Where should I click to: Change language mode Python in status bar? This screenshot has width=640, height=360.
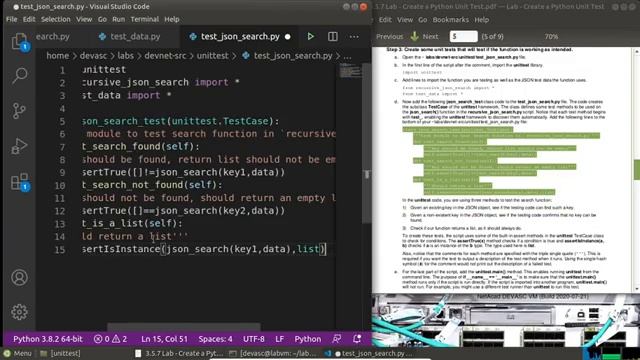[307, 339]
